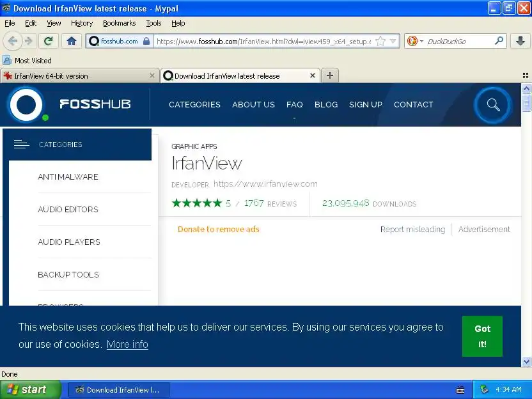Click the five star rating
This screenshot has height=399, width=532.
click(197, 203)
